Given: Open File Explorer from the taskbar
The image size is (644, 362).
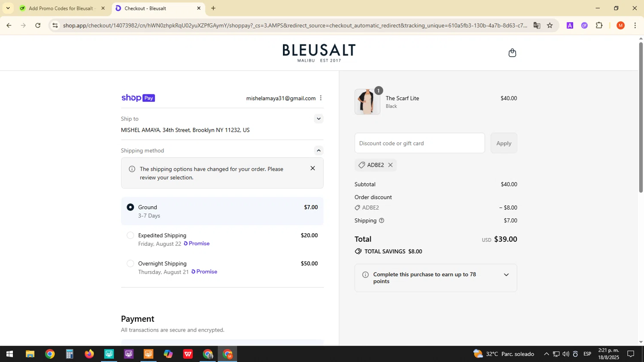Looking at the screenshot, I should pyautogui.click(x=30, y=354).
